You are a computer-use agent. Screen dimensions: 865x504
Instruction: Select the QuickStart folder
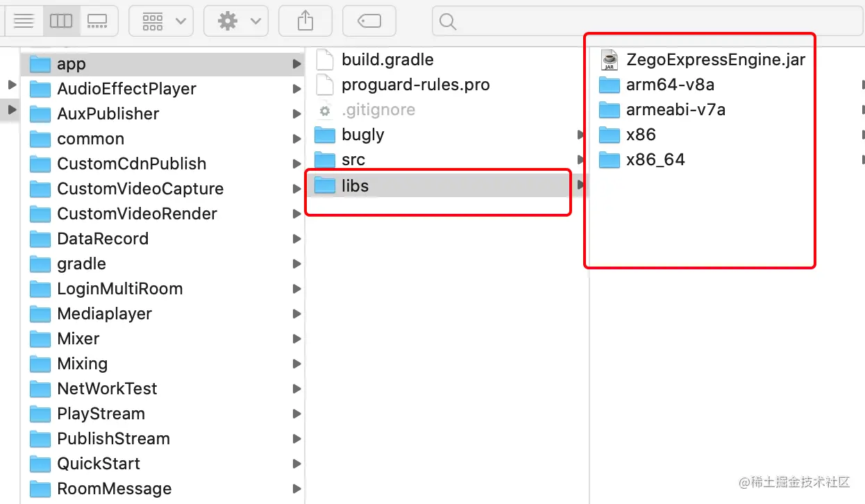pos(163,464)
